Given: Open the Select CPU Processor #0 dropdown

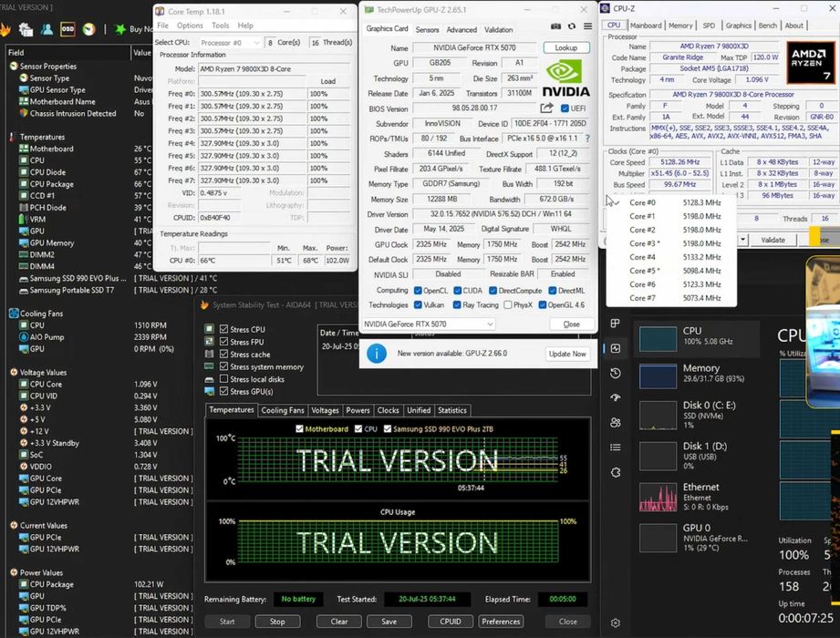Looking at the screenshot, I should pyautogui.click(x=230, y=42).
